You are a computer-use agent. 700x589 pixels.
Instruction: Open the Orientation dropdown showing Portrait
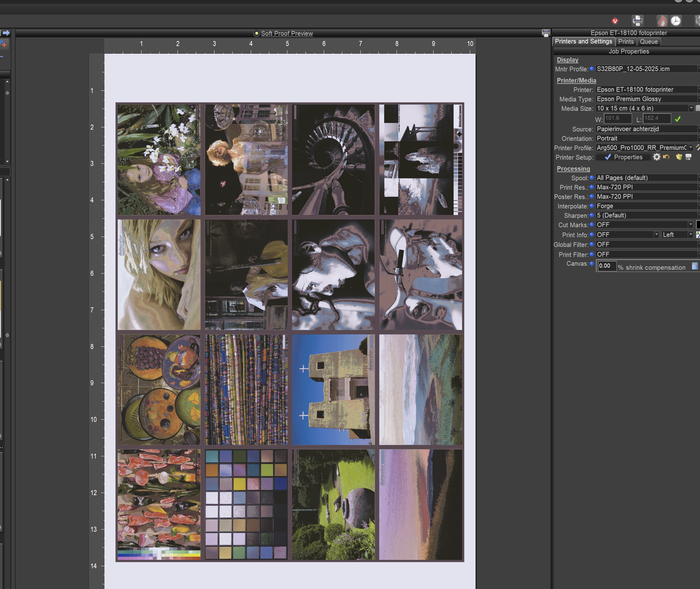point(648,138)
